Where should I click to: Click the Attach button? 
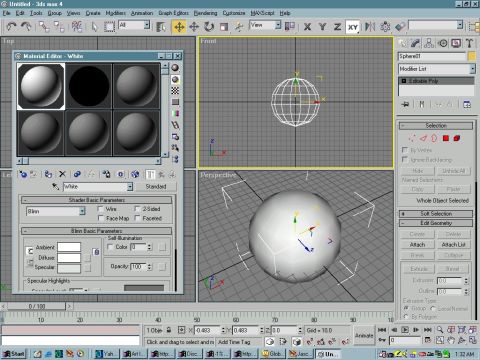[417, 245]
